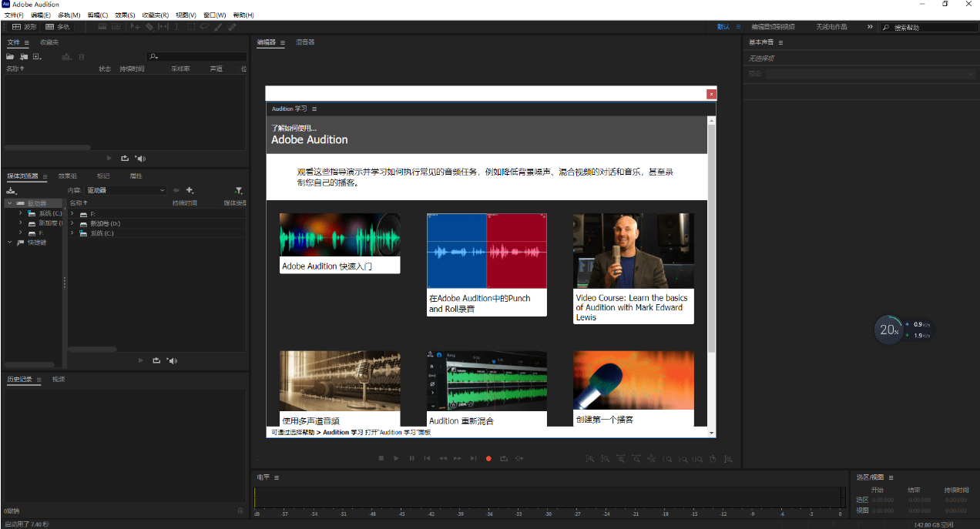
Task: Toggle auto-play speaker in Media Browser
Action: (172, 360)
